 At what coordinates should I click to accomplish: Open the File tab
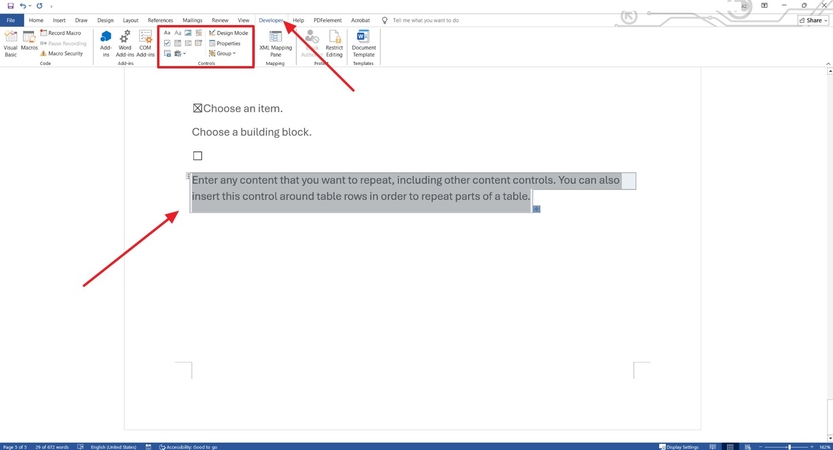click(x=11, y=20)
